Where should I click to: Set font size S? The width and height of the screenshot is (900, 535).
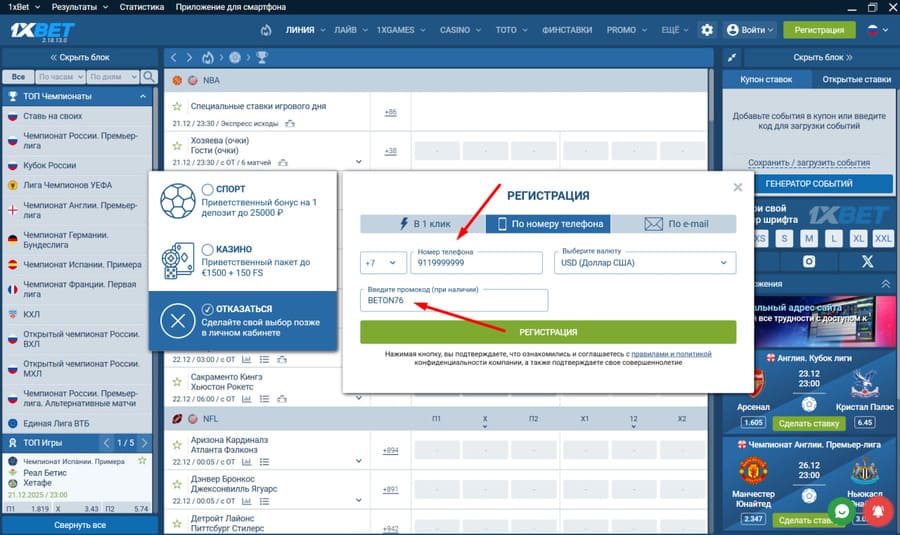point(784,238)
